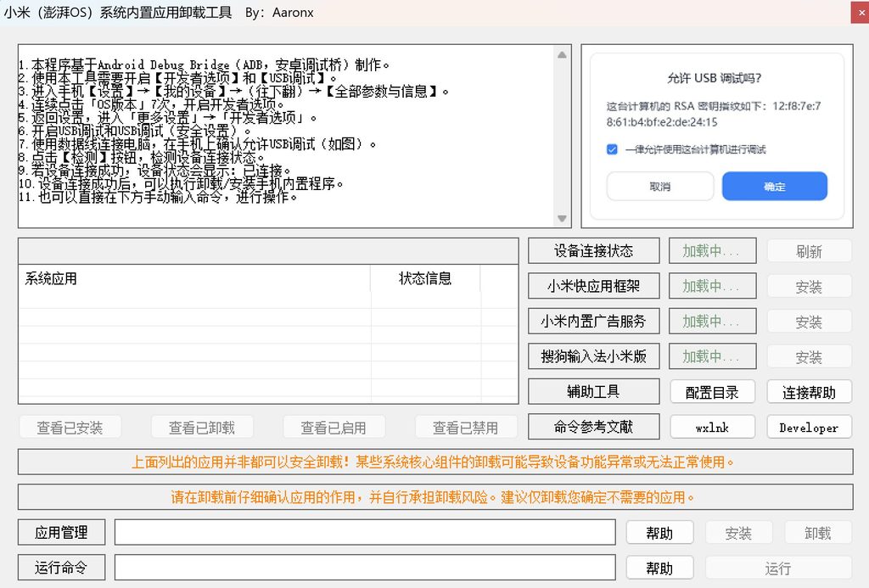The width and height of the screenshot is (869, 588).
Task: Click 安装 in the 搜狗输入法小米版 row
Action: [x=809, y=357]
